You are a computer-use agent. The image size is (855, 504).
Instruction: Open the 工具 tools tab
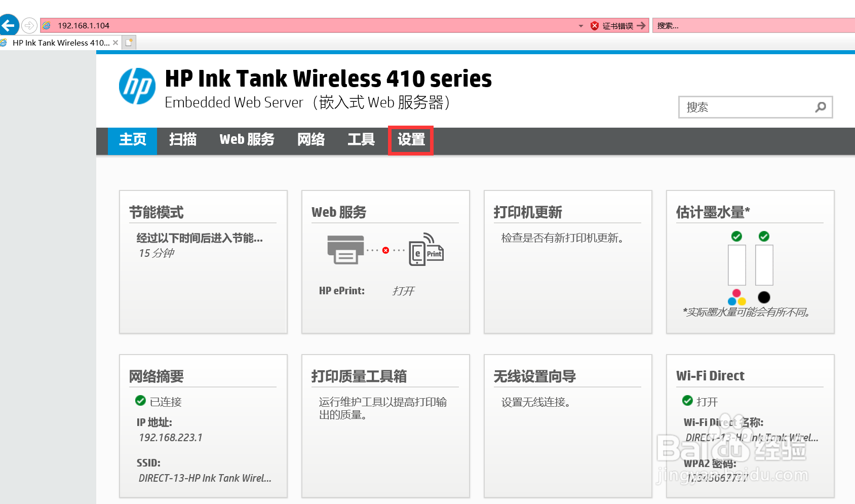[361, 140]
